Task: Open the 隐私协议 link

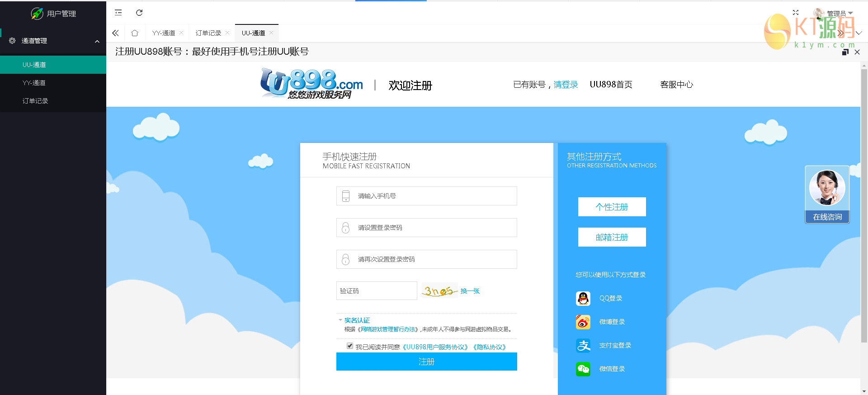Action: click(490, 347)
